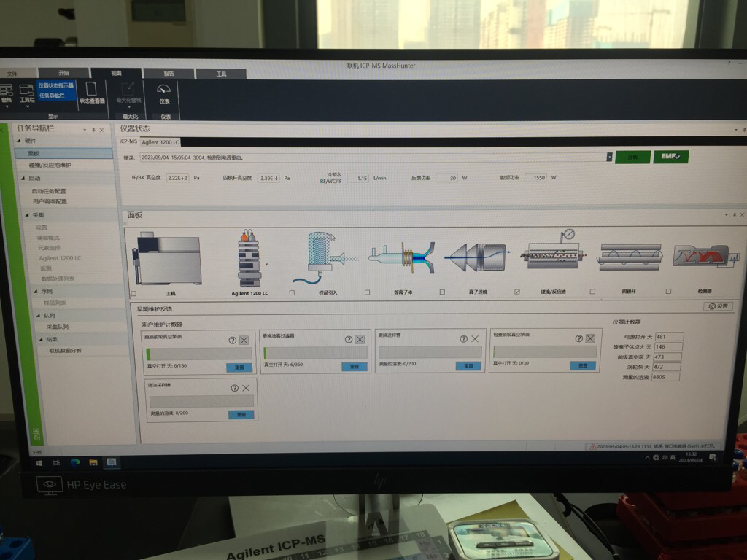Uncheck the 碰撞/反应池 checkbox
The width and height of the screenshot is (747, 560).
517,292
